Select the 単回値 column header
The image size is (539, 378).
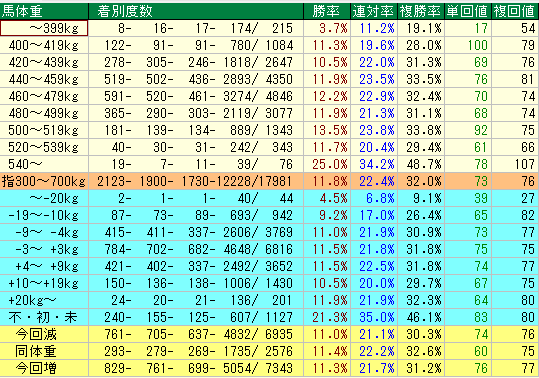click(468, 11)
